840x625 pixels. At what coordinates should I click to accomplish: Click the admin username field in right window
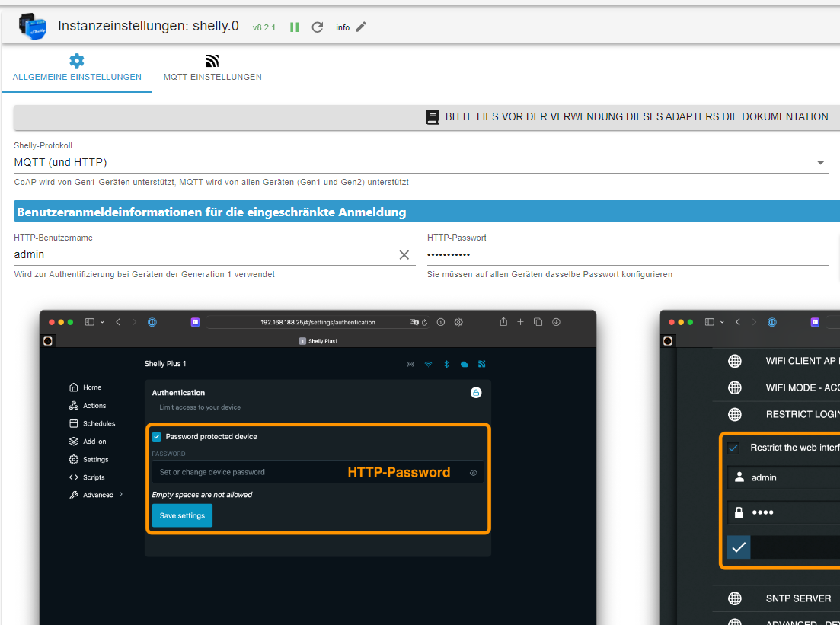(784, 477)
